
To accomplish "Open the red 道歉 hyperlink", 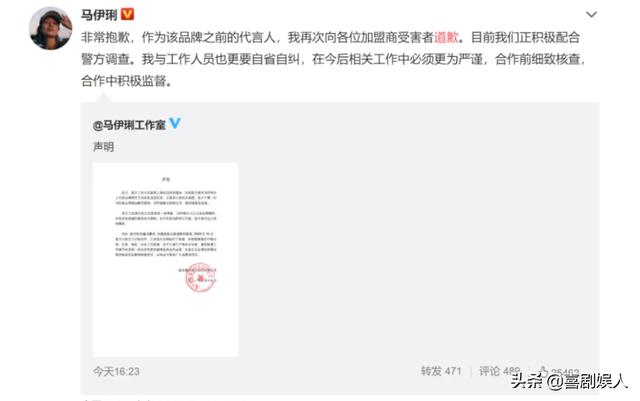I will tap(446, 37).
